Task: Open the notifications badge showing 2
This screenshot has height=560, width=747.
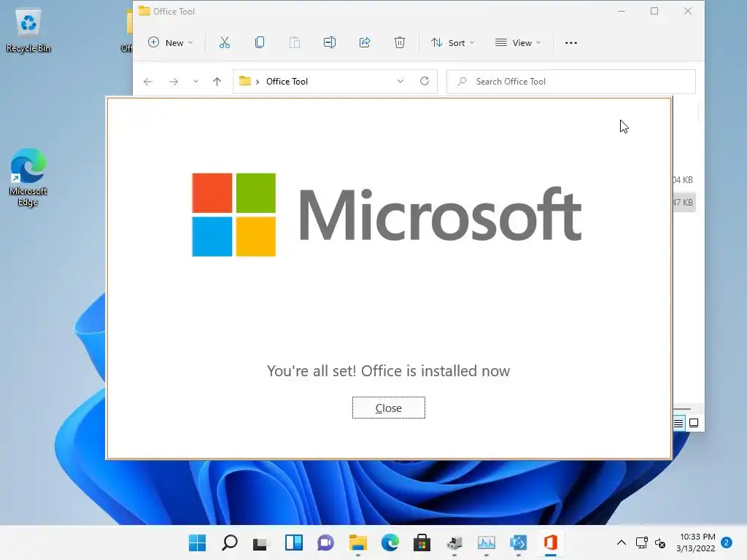Action: pos(727,542)
